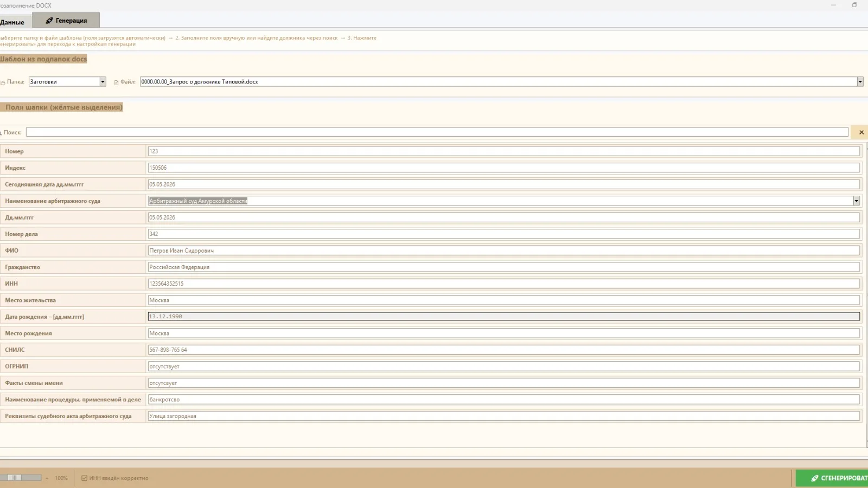The image size is (868, 488).
Task: Minimize the window from the title bar
Action: coord(833,5)
